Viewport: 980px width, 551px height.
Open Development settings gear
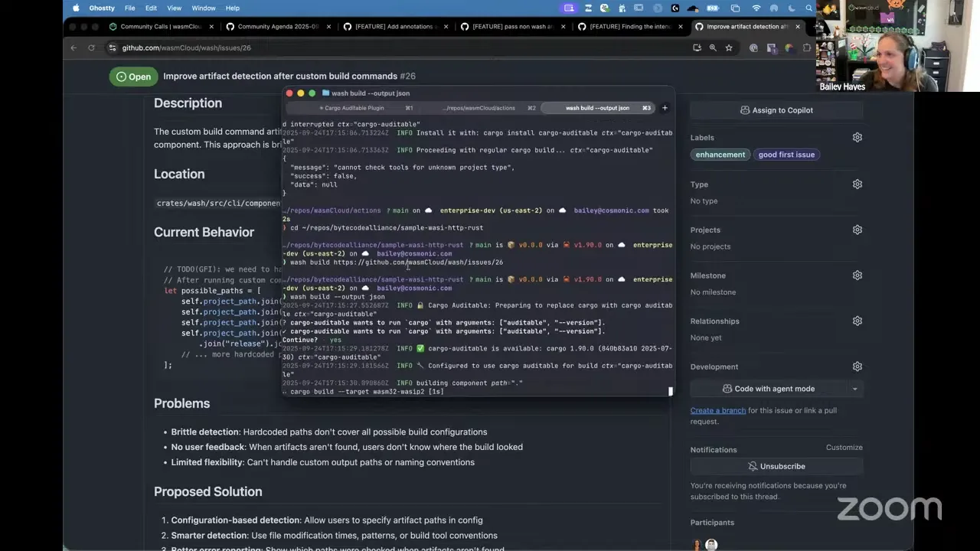coord(857,367)
